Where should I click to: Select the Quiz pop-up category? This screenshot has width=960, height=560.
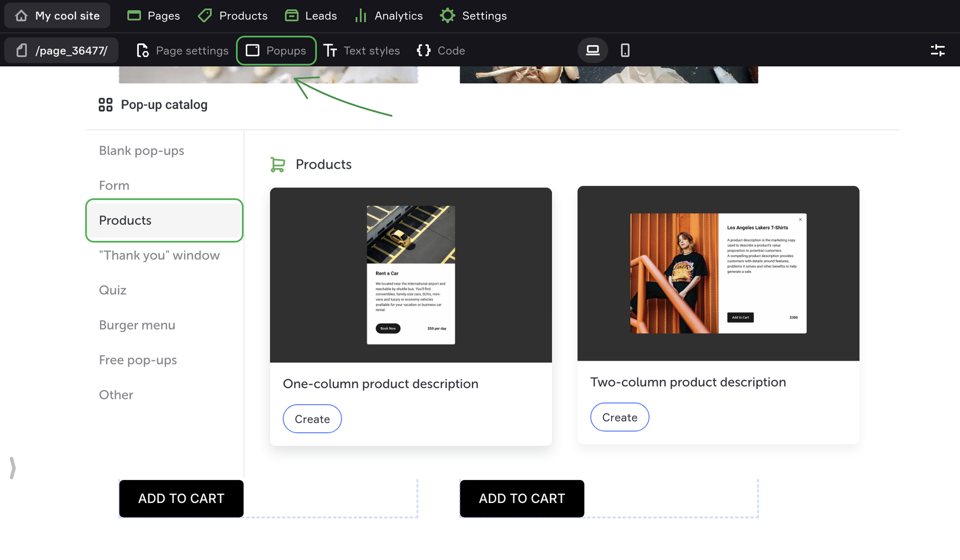(x=112, y=290)
